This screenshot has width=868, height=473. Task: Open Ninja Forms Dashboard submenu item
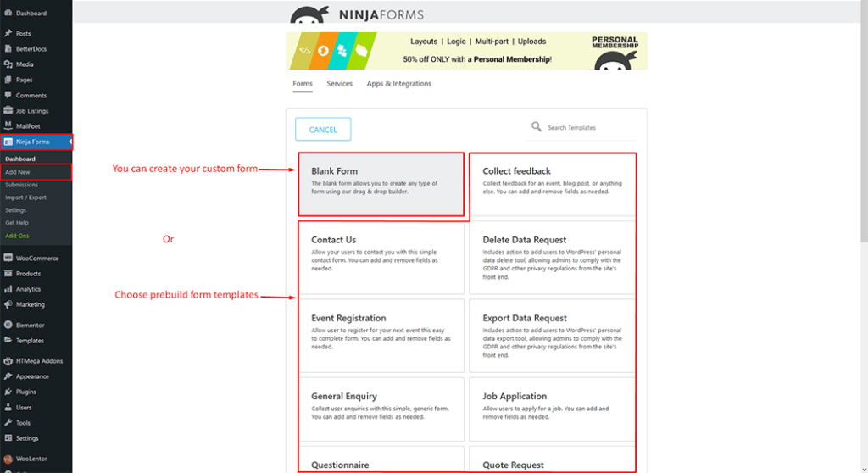tap(20, 159)
